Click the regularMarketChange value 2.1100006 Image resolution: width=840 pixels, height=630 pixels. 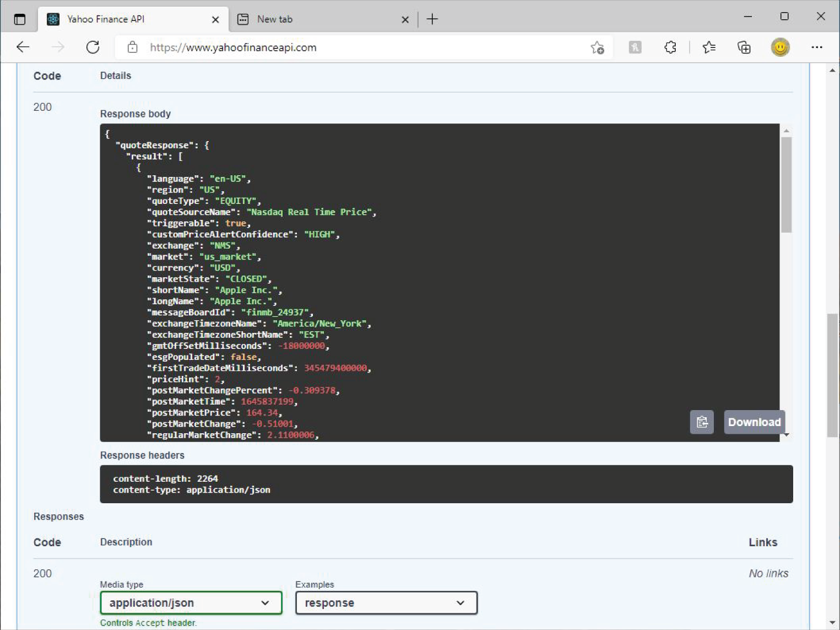(290, 435)
